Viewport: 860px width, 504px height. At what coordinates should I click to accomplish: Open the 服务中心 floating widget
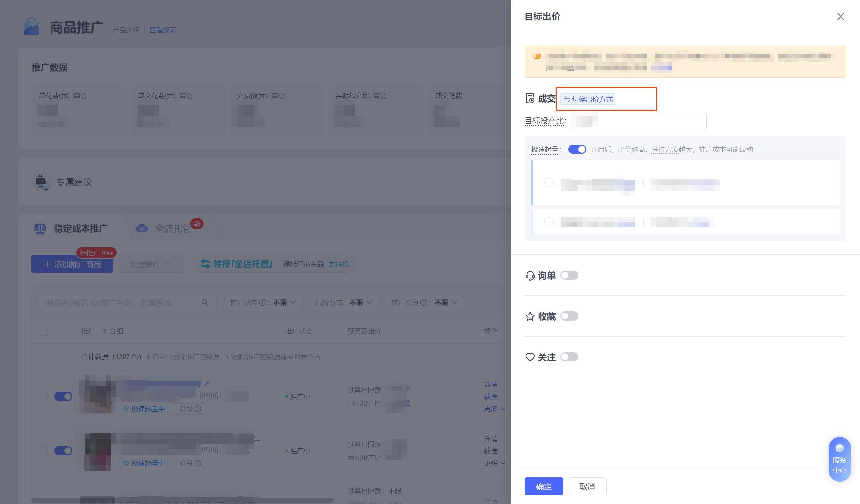[840, 459]
